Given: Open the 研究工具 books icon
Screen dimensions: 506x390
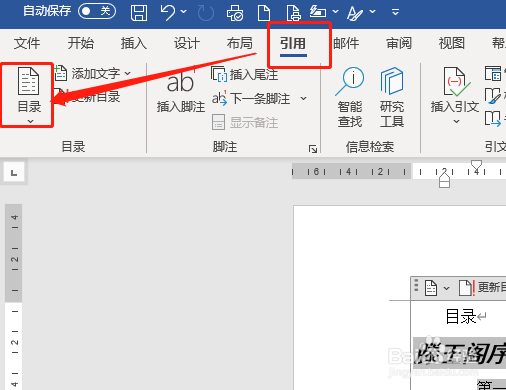Looking at the screenshot, I should click(392, 97).
